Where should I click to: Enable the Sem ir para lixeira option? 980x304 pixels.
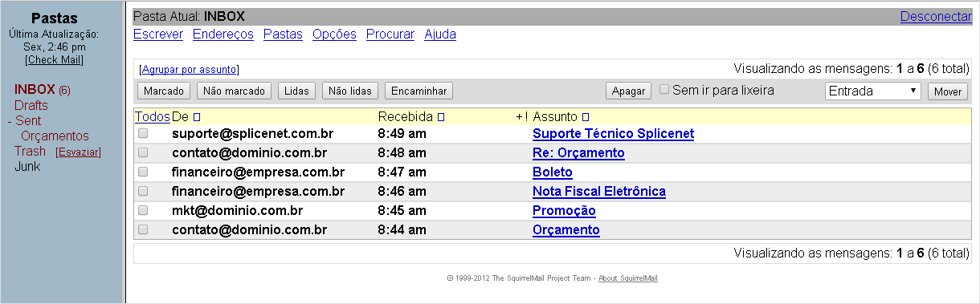664,90
